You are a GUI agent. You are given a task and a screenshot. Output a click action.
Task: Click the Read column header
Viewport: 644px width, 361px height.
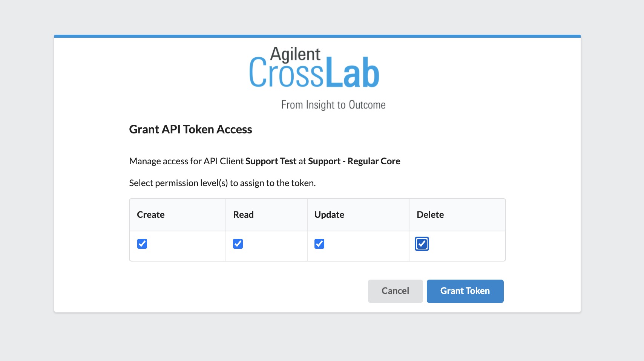(243, 215)
